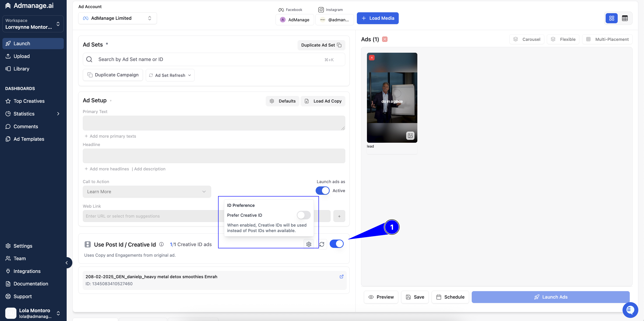Open the Call to Action Learn More dropdown
Viewport: 644px width, 321px height.
point(147,191)
